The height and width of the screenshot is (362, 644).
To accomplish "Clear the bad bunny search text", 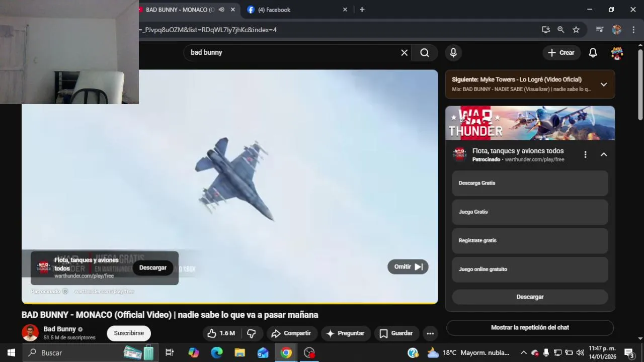I will (x=404, y=53).
